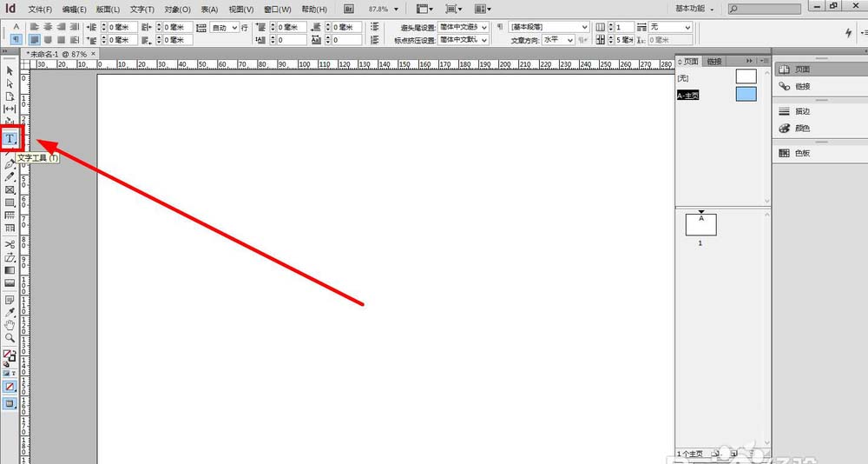The width and height of the screenshot is (868, 464).
Task: Select the Zoom magnifier tool
Action: click(10, 338)
